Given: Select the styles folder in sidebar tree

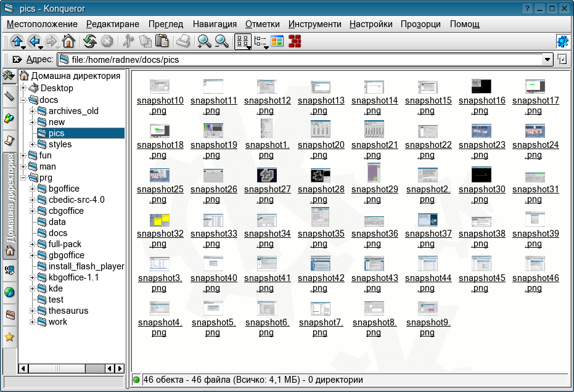Looking at the screenshot, I should point(60,144).
